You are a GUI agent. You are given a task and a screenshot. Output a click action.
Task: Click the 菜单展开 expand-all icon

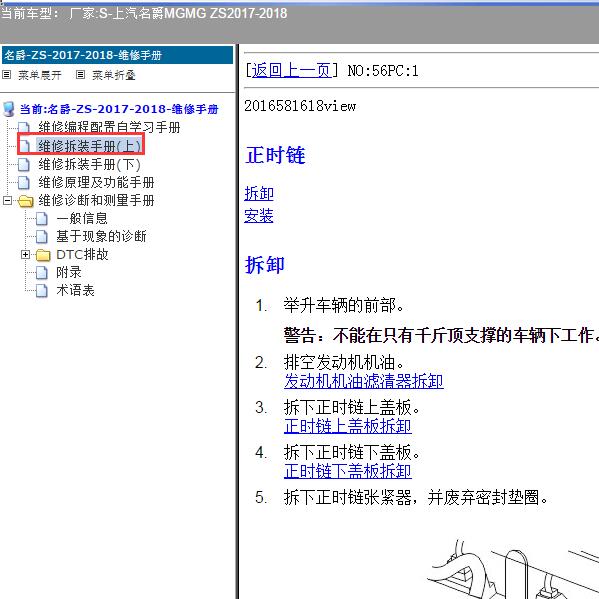click(6, 75)
